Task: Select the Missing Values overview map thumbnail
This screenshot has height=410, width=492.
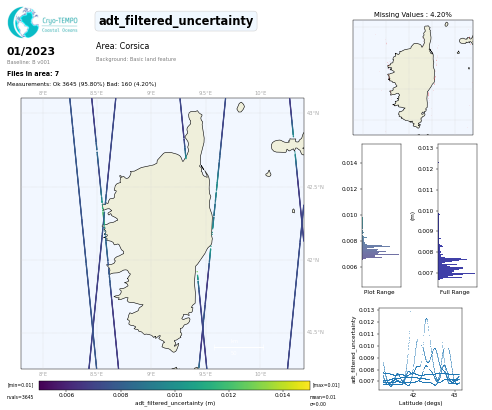Action: pos(413,77)
